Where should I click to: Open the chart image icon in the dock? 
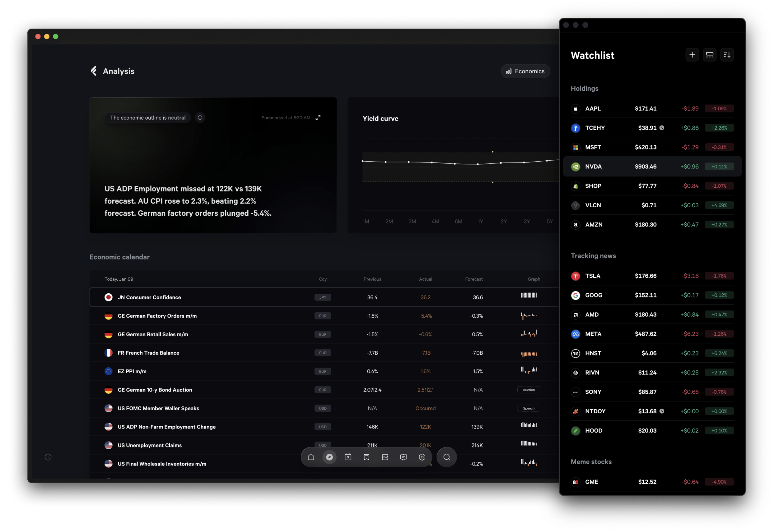click(385, 457)
